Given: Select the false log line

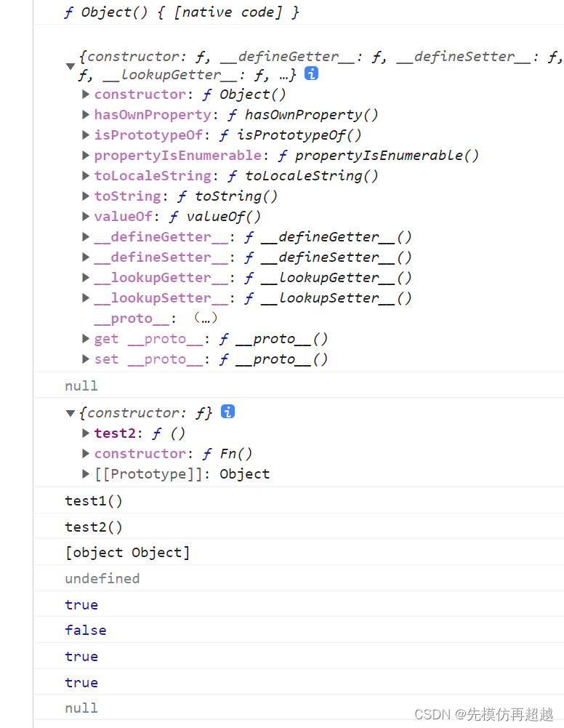Looking at the screenshot, I should pyautogui.click(x=86, y=630).
